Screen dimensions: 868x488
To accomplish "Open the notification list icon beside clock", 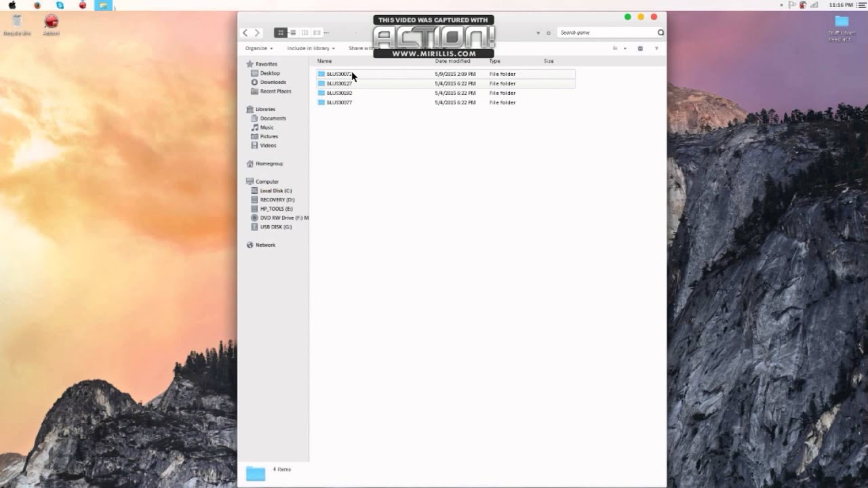I will pyautogui.click(x=861, y=5).
